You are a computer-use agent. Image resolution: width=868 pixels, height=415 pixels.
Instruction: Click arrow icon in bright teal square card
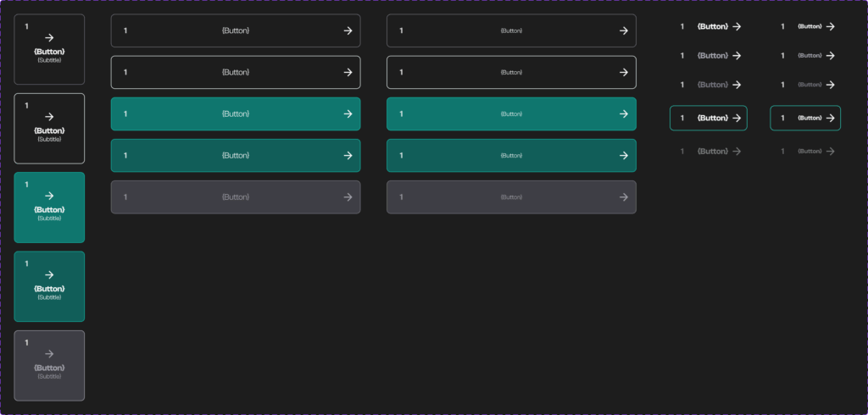pos(49,196)
